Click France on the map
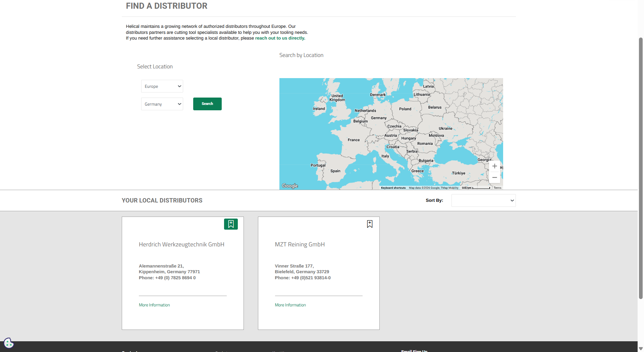This screenshot has height=352, width=644. coord(354,140)
